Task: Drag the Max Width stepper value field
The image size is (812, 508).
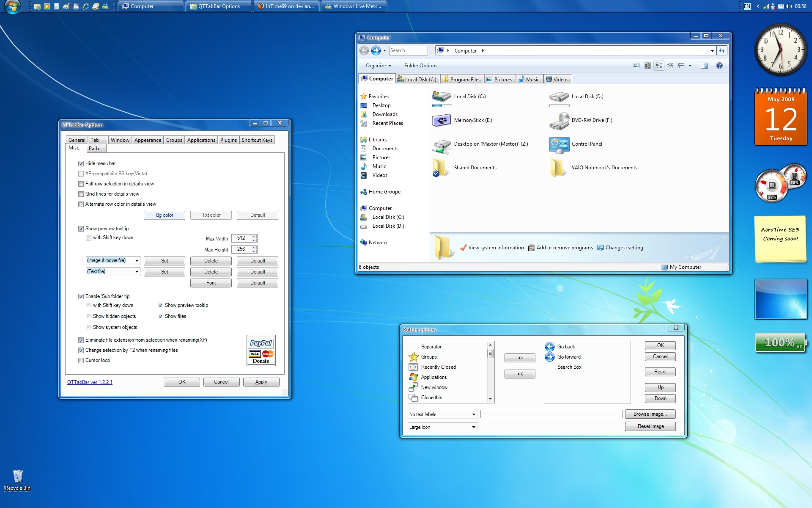Action: (241, 237)
